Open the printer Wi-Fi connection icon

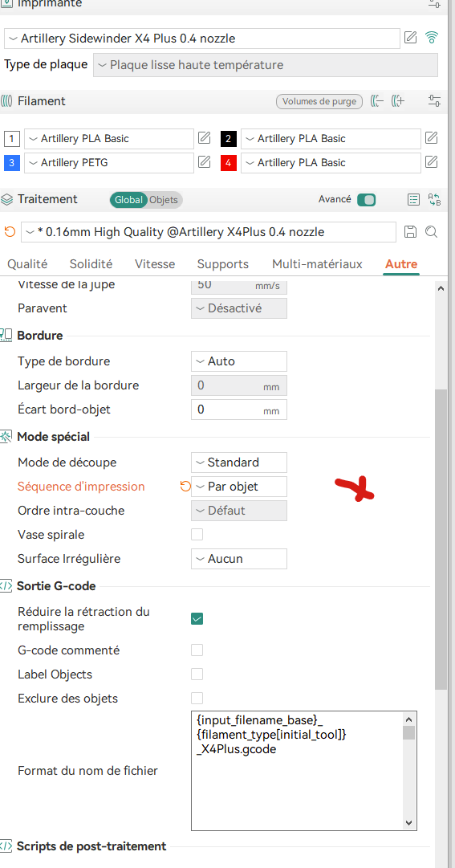click(432, 38)
